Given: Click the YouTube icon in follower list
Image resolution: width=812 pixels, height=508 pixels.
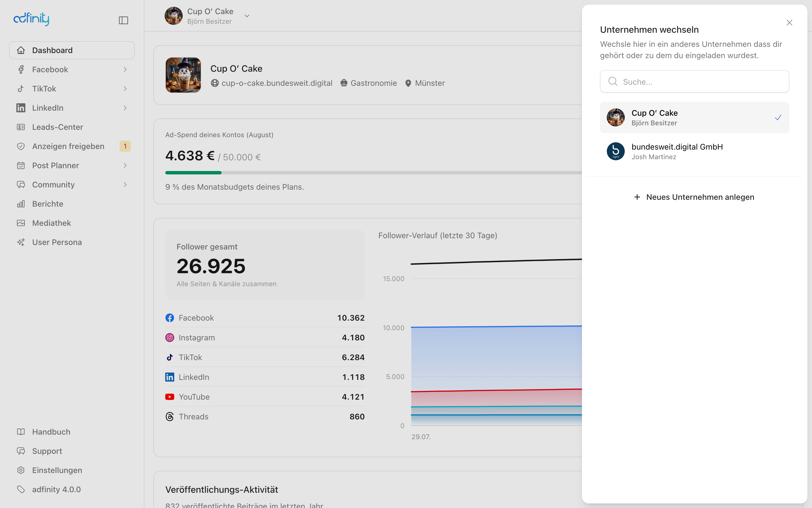Looking at the screenshot, I should tap(170, 397).
